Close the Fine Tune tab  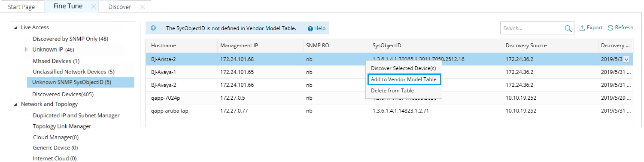[x=94, y=6]
